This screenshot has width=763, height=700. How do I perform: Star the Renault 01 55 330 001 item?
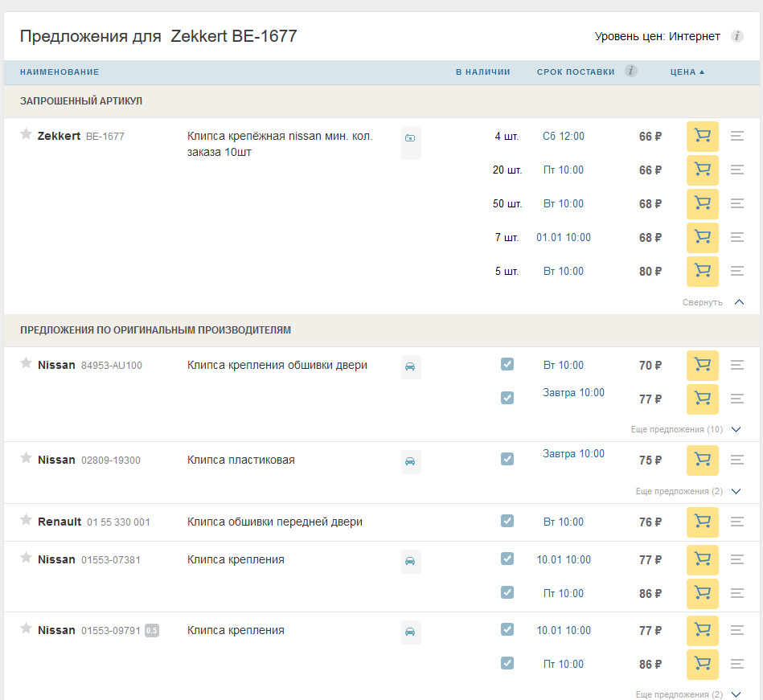tap(26, 520)
